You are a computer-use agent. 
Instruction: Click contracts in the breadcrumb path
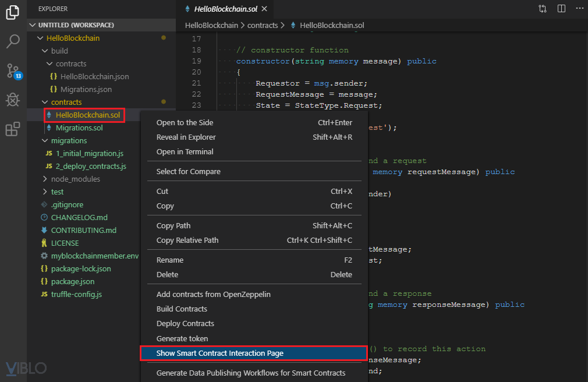coord(263,26)
